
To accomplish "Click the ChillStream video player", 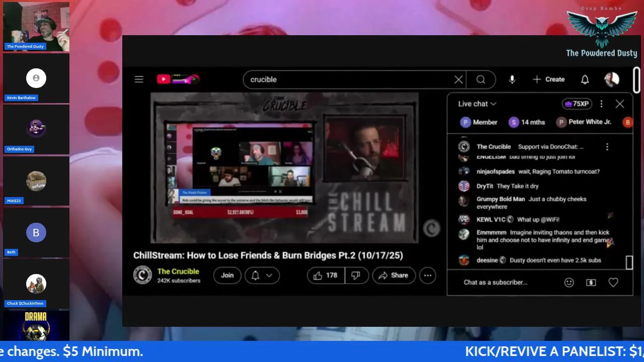I will [284, 167].
